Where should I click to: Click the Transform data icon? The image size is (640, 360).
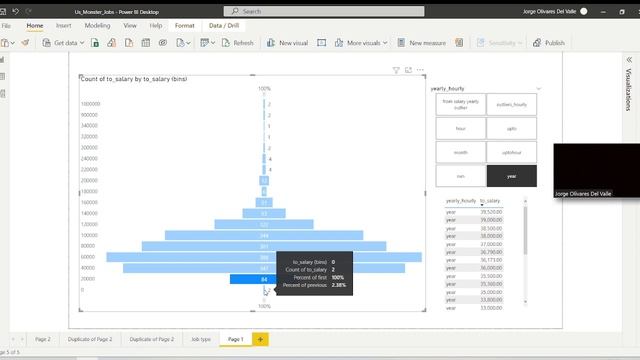click(x=204, y=43)
